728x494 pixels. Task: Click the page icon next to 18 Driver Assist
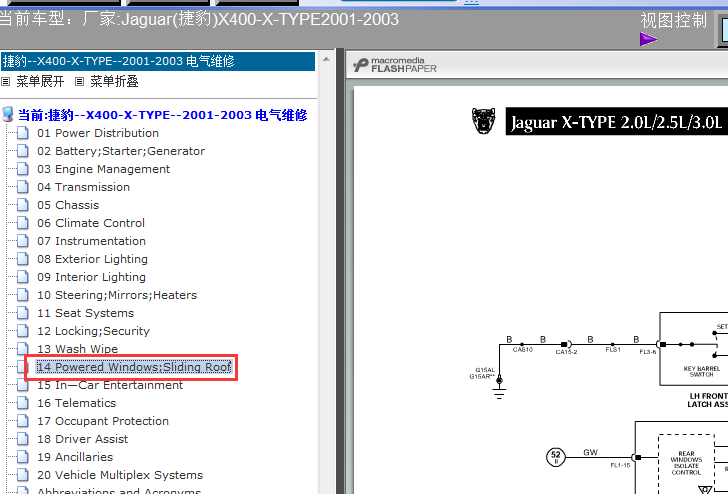(x=23, y=439)
